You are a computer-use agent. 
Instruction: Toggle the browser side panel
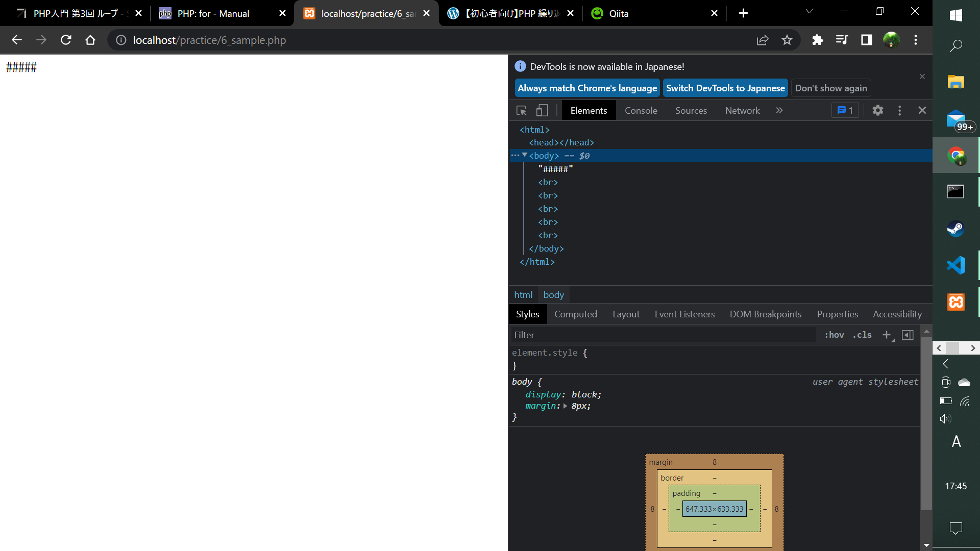point(867,40)
